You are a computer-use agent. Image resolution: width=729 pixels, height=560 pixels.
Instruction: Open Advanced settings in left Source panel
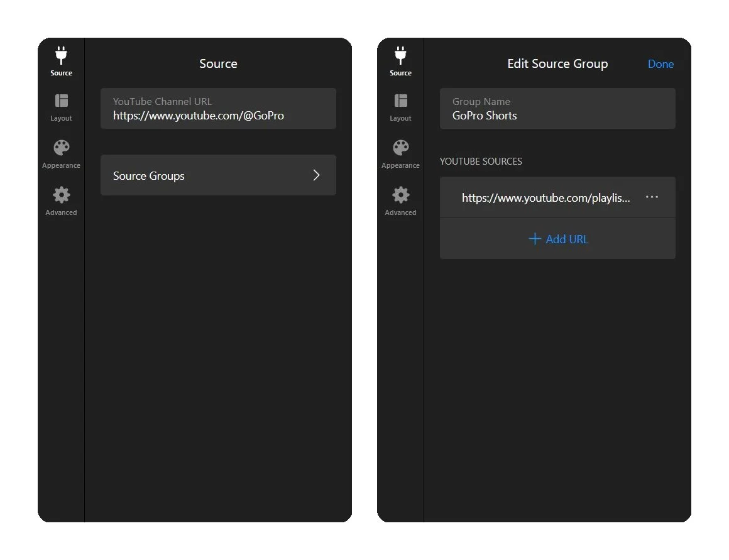[61, 201]
